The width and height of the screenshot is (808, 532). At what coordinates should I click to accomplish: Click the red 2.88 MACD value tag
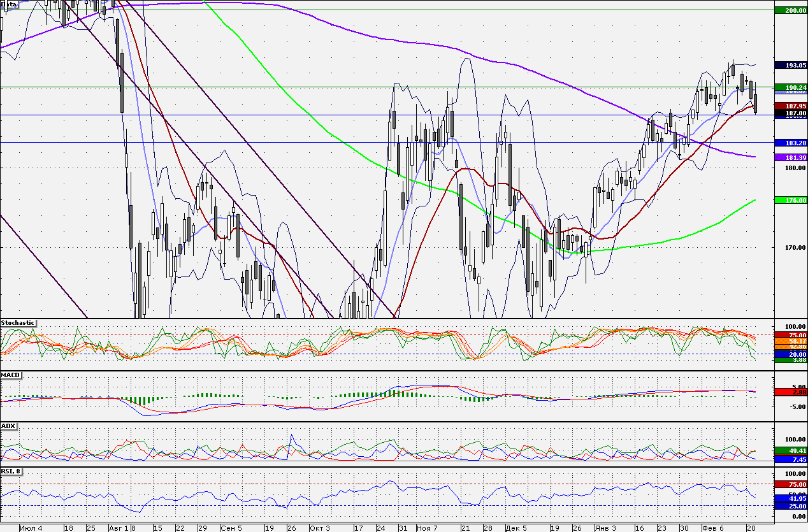click(790, 392)
